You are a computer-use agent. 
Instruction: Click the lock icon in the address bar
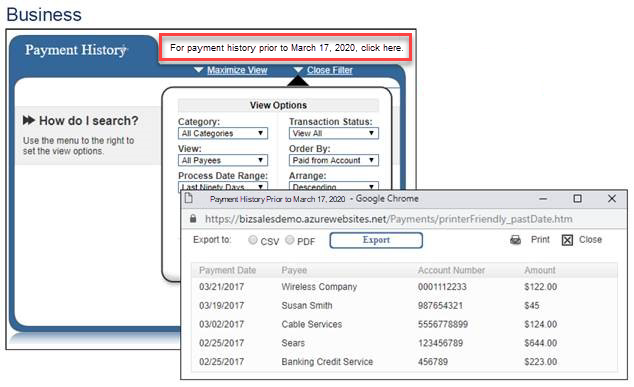click(x=193, y=219)
